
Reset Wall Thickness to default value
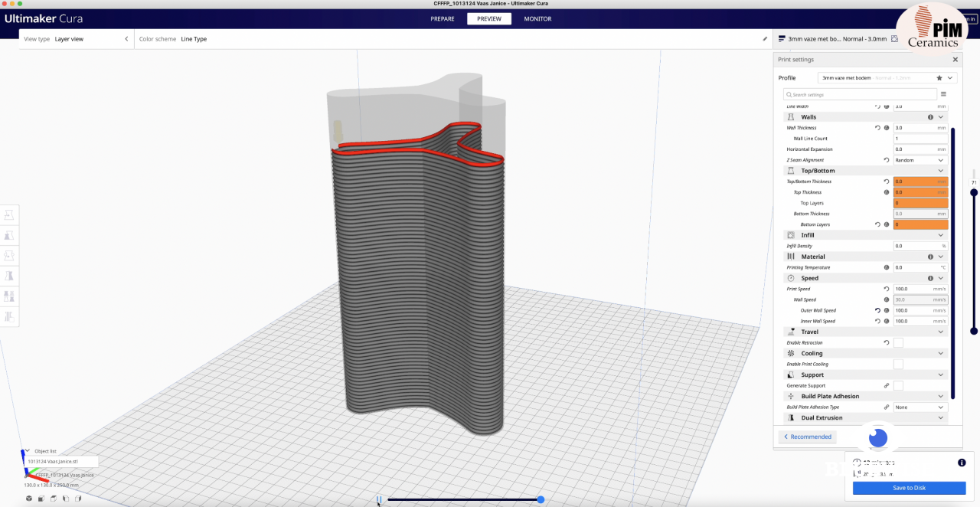(877, 128)
